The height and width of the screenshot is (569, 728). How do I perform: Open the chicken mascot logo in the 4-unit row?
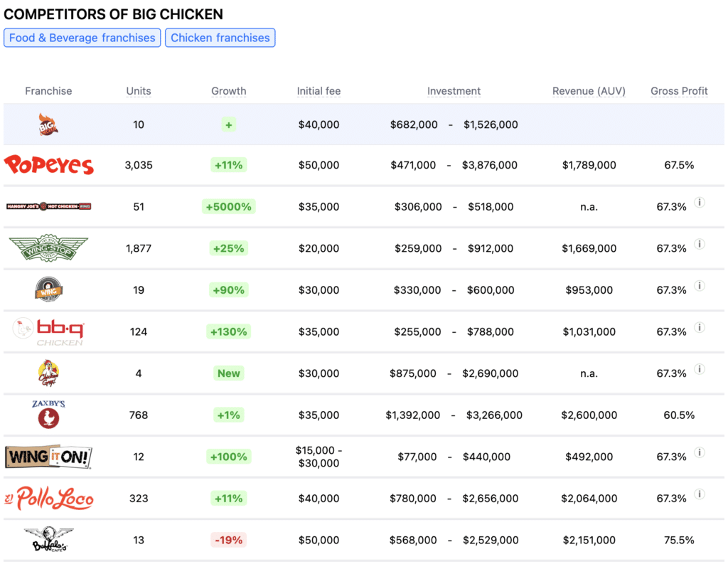coord(48,373)
